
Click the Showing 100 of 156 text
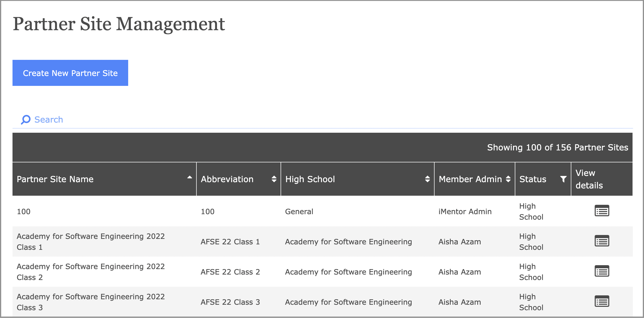coord(558,148)
